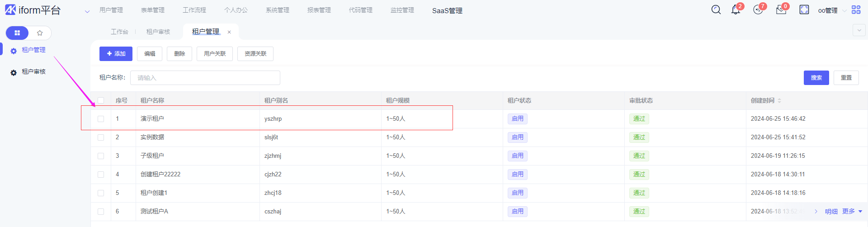Screen dimensions: 868x227
Task: Click the blue grid menu view button
Action: 17,33
